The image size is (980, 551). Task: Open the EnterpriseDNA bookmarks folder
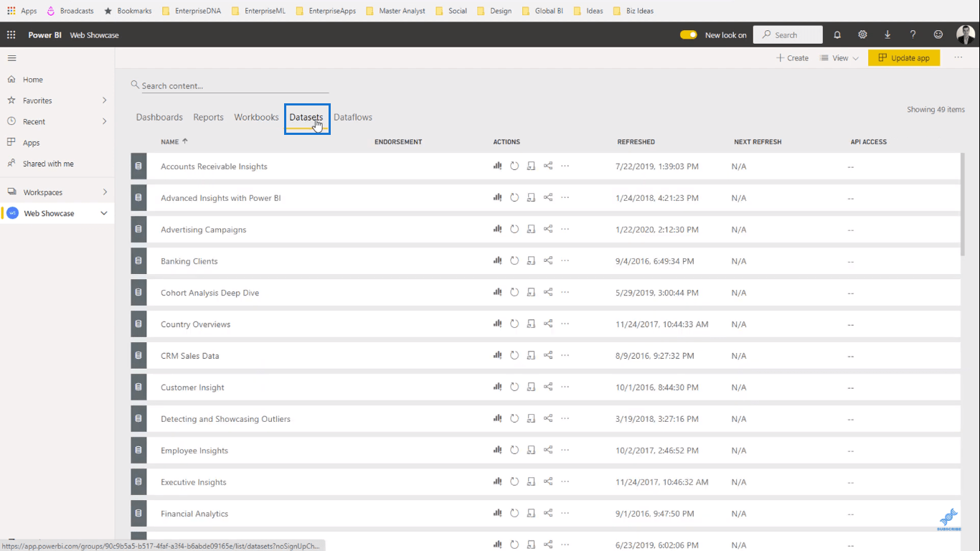point(192,11)
